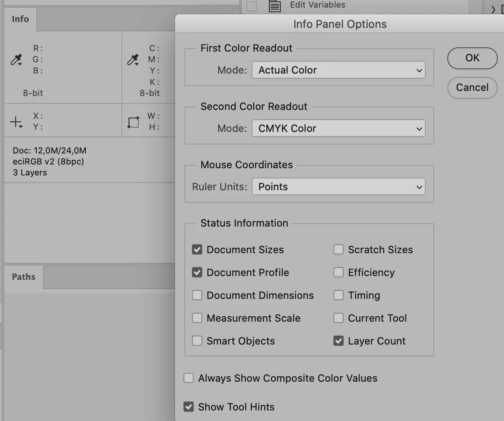This screenshot has width=504, height=421.
Task: Click the Edit Variables document icon
Action: tap(275, 6)
